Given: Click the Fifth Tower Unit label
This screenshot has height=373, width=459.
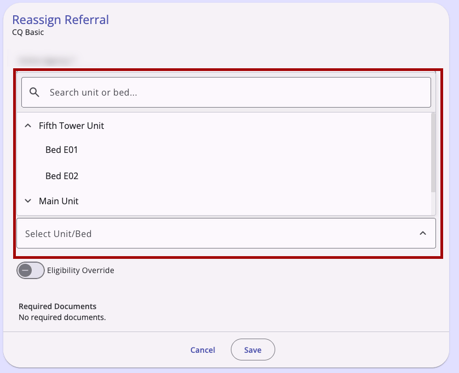Looking at the screenshot, I should click(x=71, y=126).
